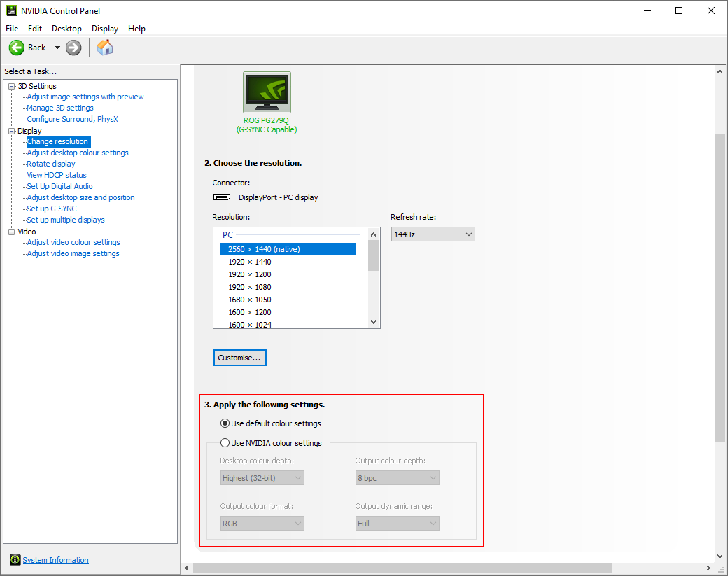Maximize the NVIDIA Control Panel window
This screenshot has width=728, height=576.
coord(679,10)
